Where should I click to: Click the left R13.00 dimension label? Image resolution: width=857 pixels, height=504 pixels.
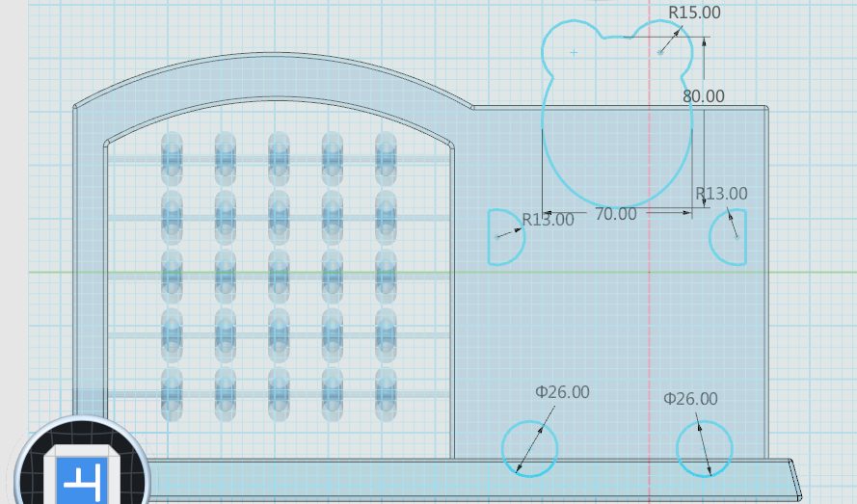pos(548,220)
